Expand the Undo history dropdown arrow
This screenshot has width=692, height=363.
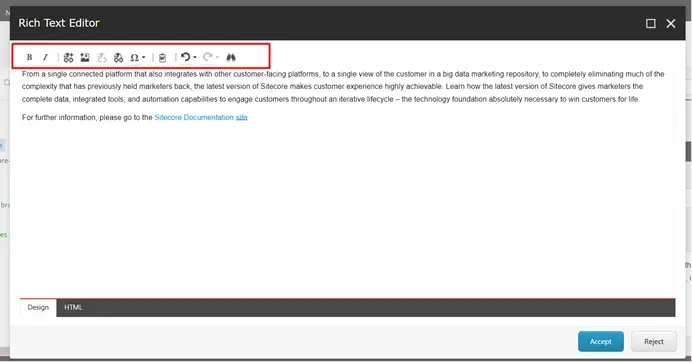[195, 57]
